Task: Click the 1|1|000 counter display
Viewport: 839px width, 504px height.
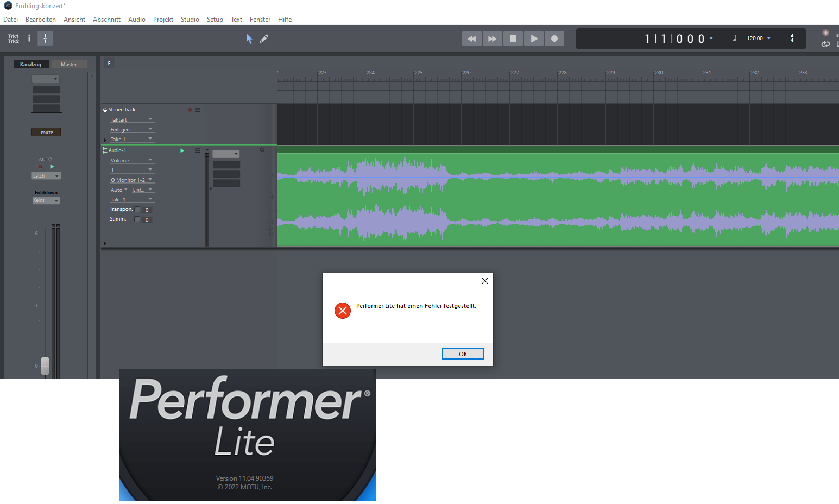Action: [674, 39]
